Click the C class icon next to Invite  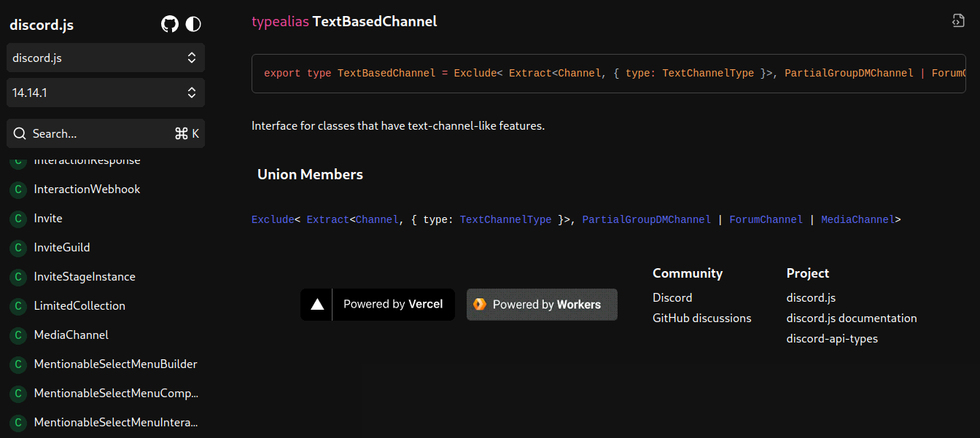pos(17,218)
